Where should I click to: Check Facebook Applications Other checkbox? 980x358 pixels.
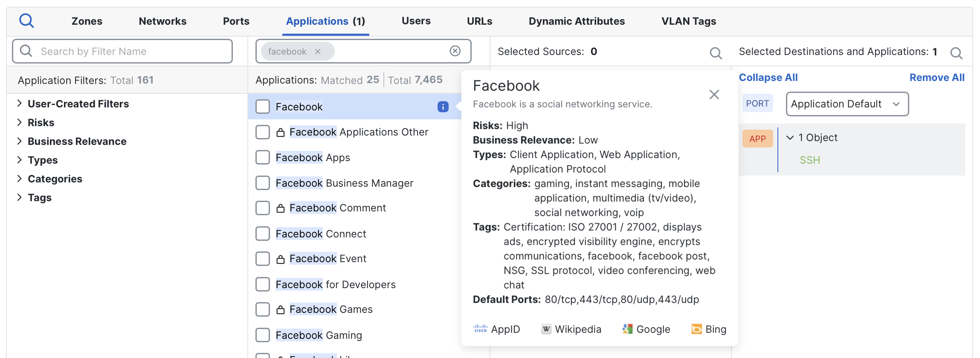263,132
